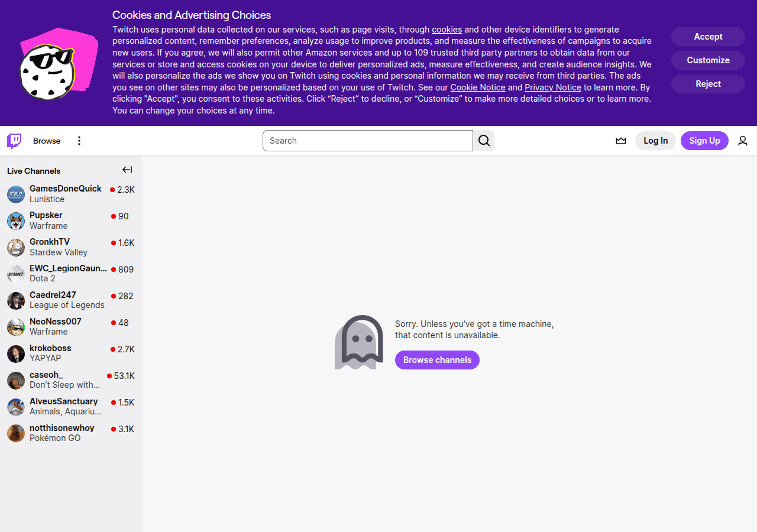Accept cookies in the banner
This screenshot has height=532, width=757.
[708, 37]
